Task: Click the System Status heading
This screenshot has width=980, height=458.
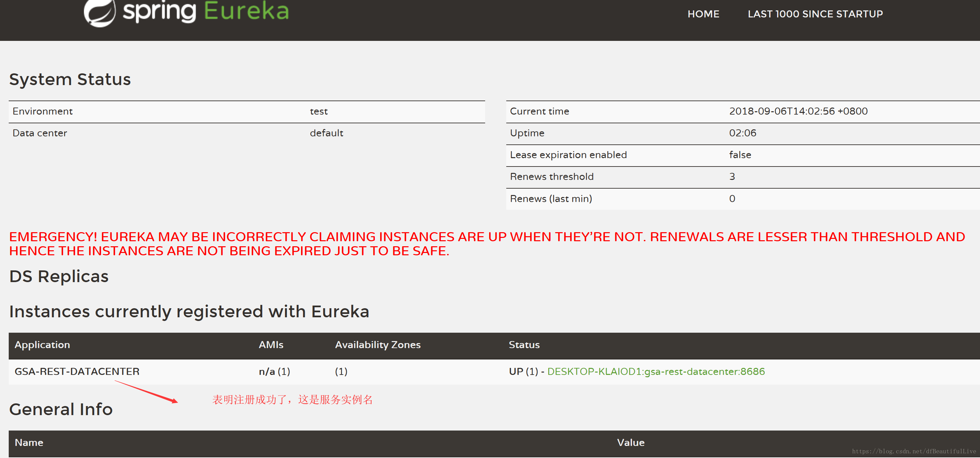Action: click(x=70, y=79)
